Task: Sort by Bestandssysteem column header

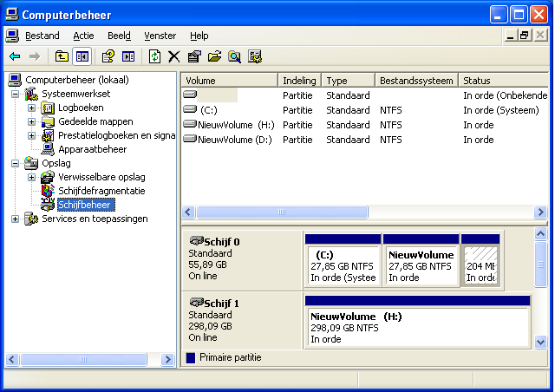Action: pyautogui.click(x=417, y=81)
